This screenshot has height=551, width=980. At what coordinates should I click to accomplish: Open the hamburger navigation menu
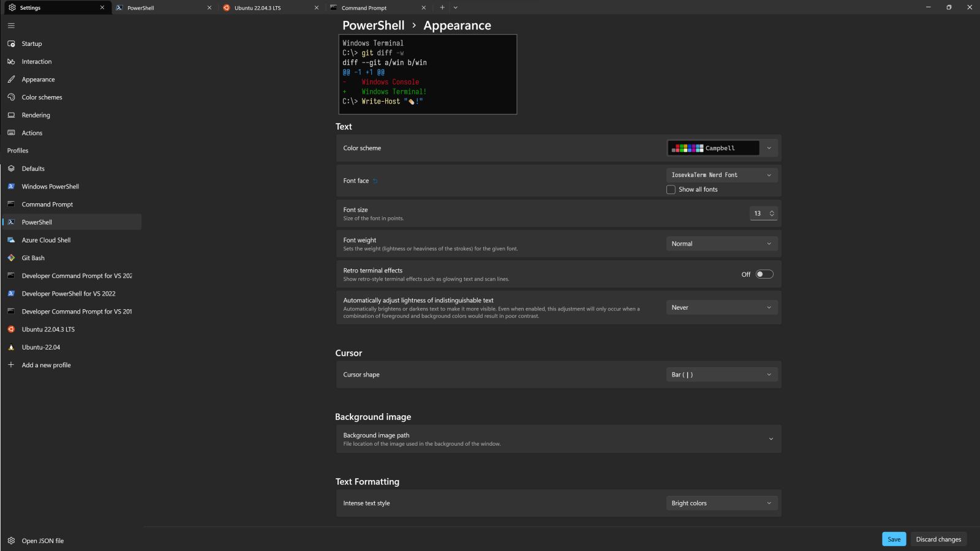tap(11, 25)
